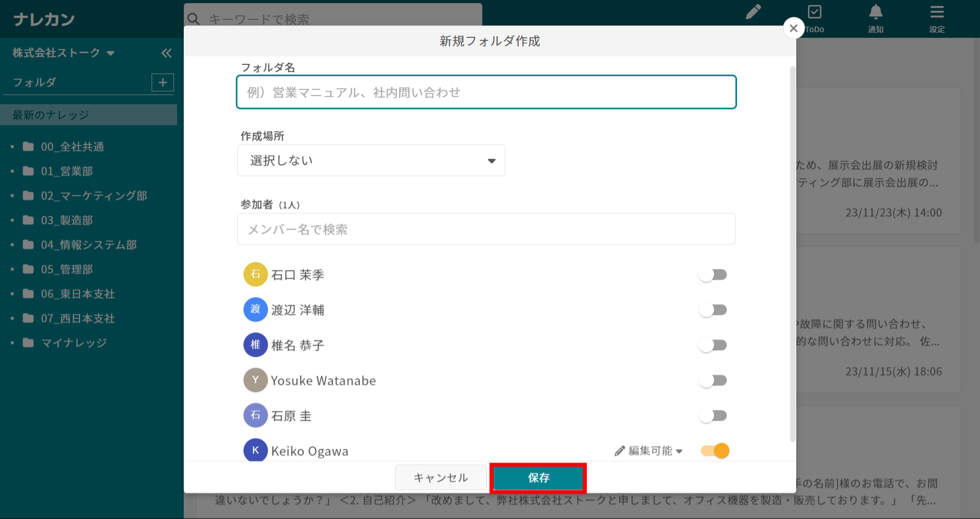Click avatar icon for Yosuke Watanabe

[x=255, y=380]
